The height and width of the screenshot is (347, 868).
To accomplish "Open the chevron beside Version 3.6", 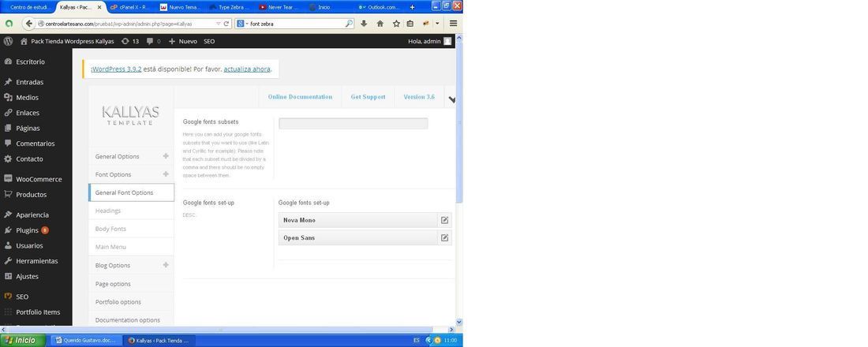I will pyautogui.click(x=451, y=99).
